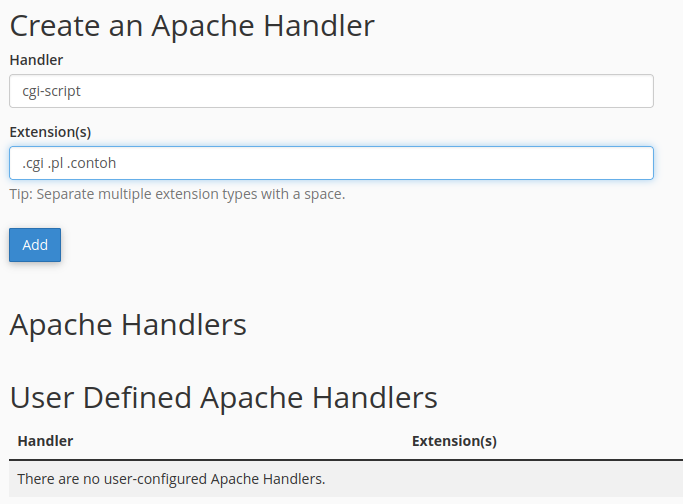Focus the Extension(s) input field
Image resolution: width=683 pixels, height=504 pixels.
click(x=331, y=163)
